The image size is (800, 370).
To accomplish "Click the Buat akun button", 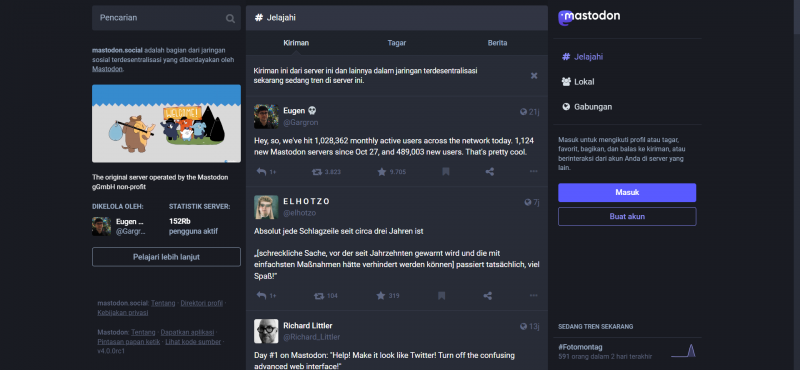I will pyautogui.click(x=627, y=216).
